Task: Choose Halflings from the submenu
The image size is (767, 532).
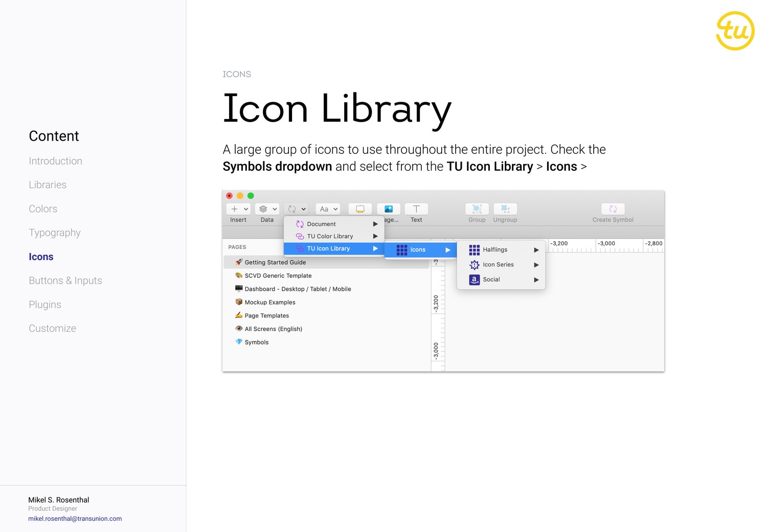Action: 501,250
